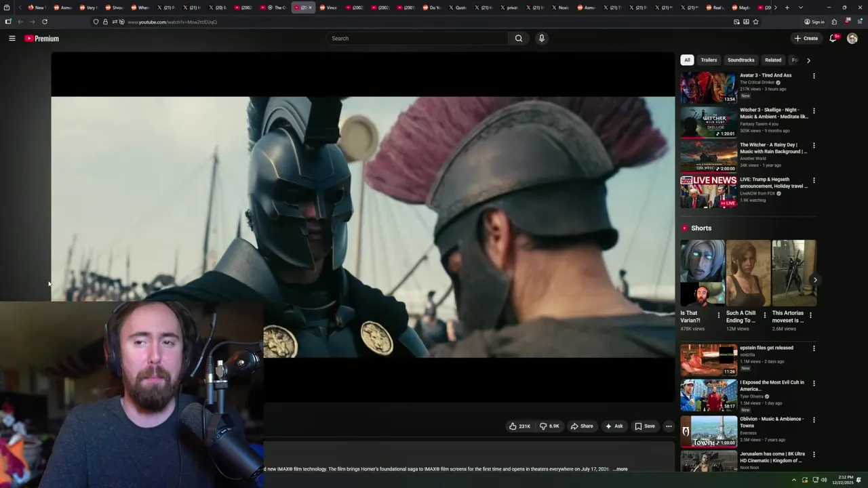Image resolution: width=868 pixels, height=488 pixels.
Task: Click The Critical Drinker channel name
Action: pos(757,83)
